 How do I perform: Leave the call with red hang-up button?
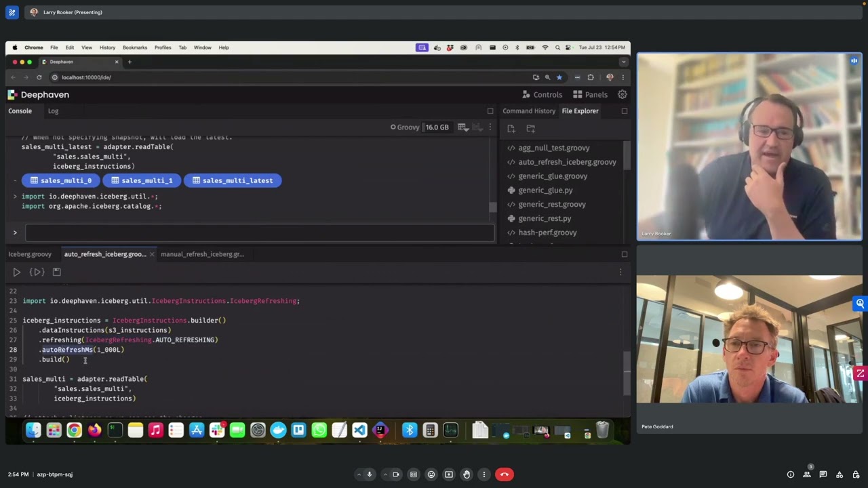(x=504, y=474)
